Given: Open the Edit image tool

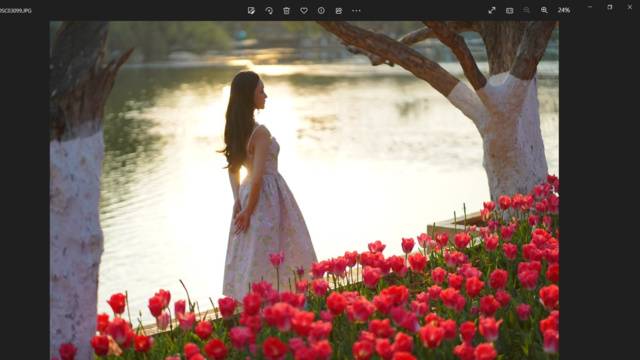Looking at the screenshot, I should tap(251, 11).
